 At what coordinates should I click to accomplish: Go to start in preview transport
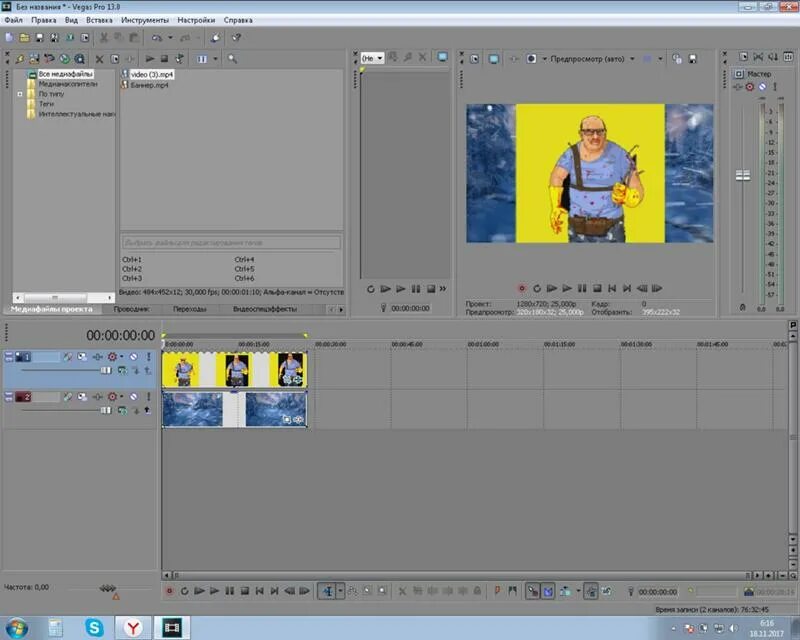[x=612, y=289]
